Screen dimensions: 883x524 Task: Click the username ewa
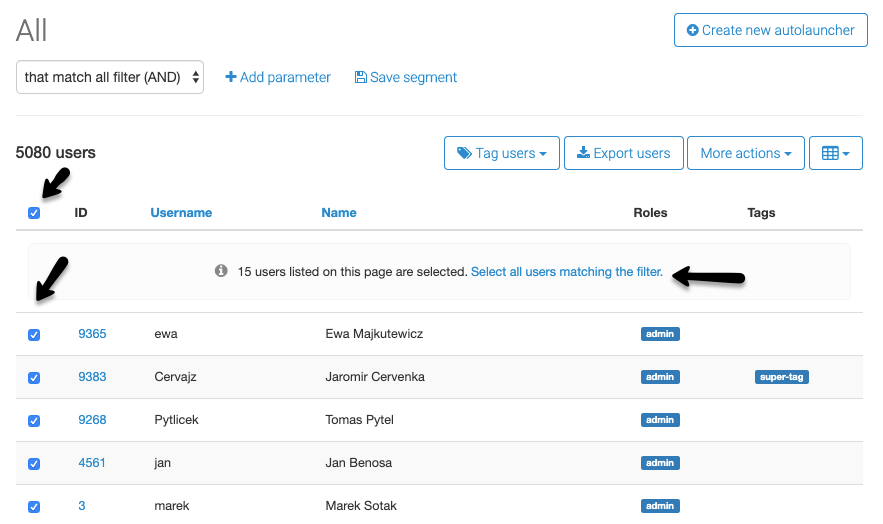(x=166, y=334)
